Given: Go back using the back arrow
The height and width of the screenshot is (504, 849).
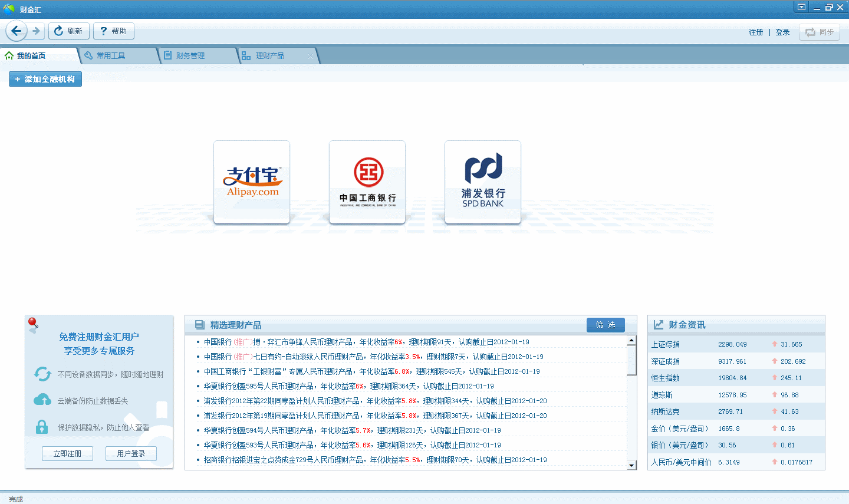Looking at the screenshot, I should click(16, 31).
